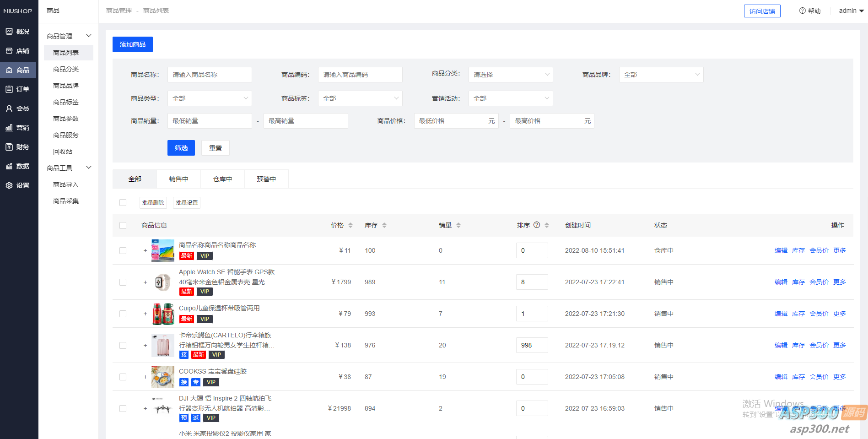Open the 会员 member management section
868x439 pixels.
click(x=18, y=108)
